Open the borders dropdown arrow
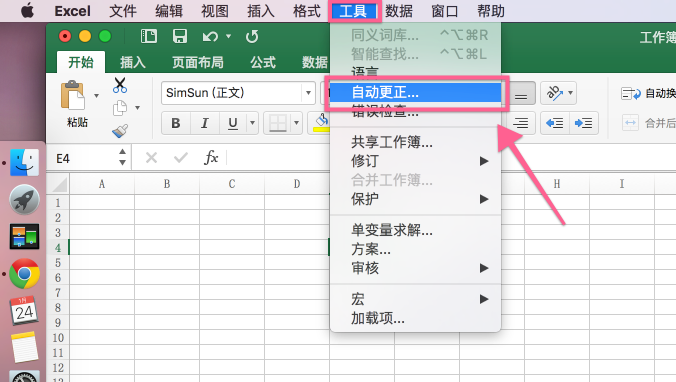The height and width of the screenshot is (382, 676). 296,123
